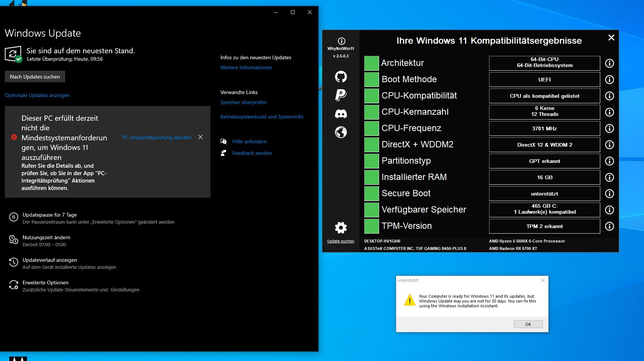Viewport: 644px width, 361px height.
Task: Open WhyNotWin11 settings gear
Action: (x=341, y=228)
